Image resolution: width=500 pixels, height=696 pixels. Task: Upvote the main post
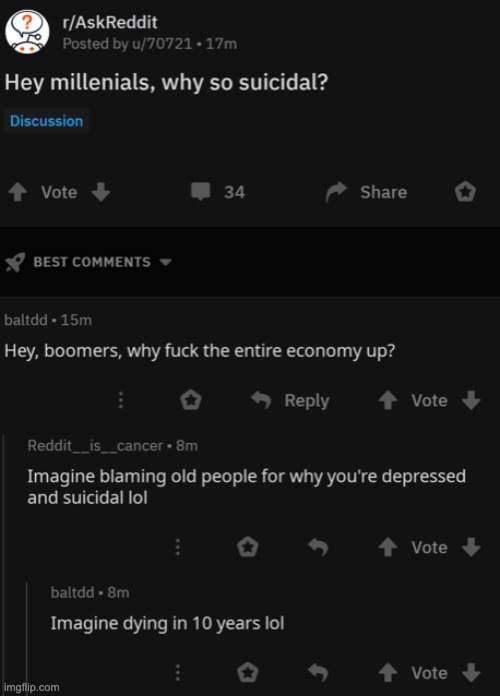(x=18, y=192)
